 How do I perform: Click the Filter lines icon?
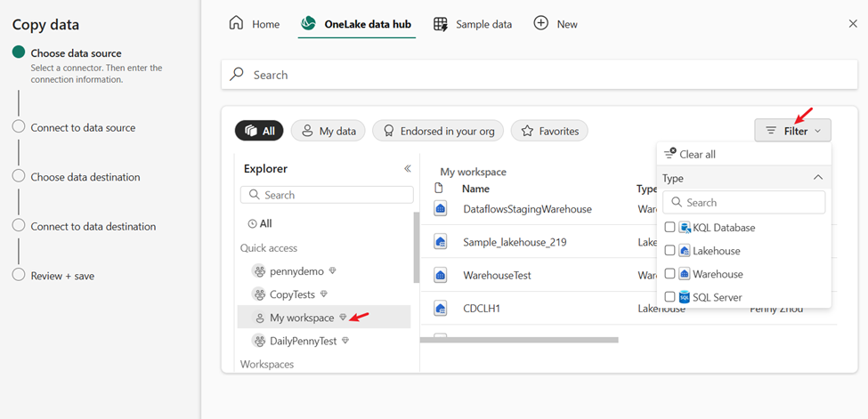(771, 131)
